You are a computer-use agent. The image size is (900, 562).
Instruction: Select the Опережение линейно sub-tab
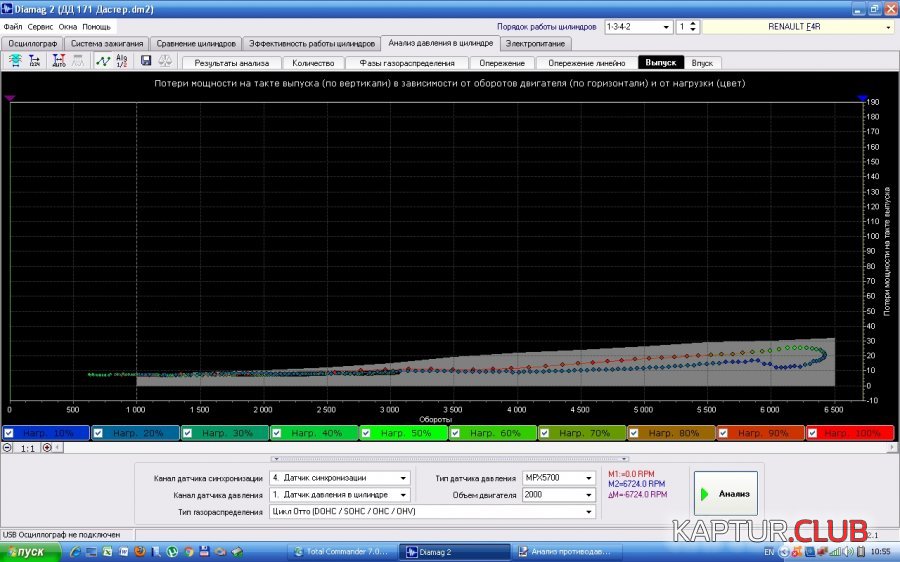587,63
